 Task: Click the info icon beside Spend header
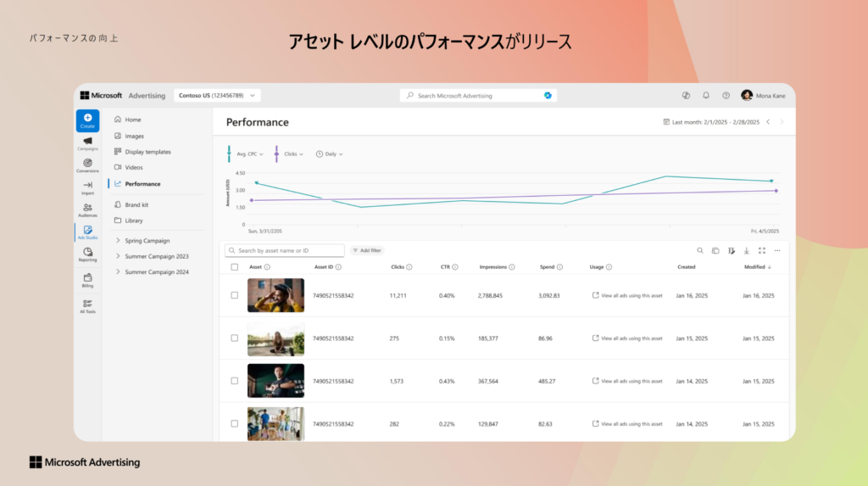point(559,267)
